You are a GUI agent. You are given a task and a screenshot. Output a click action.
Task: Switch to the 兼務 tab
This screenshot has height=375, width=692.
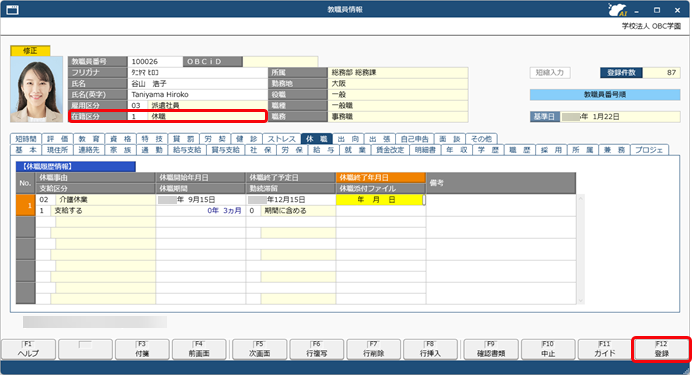(x=614, y=150)
